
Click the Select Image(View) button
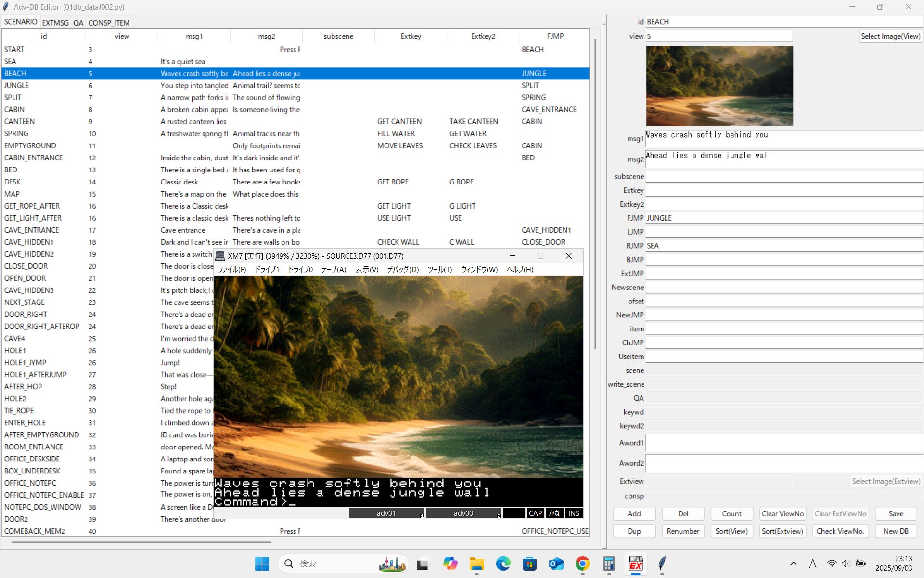click(x=890, y=36)
